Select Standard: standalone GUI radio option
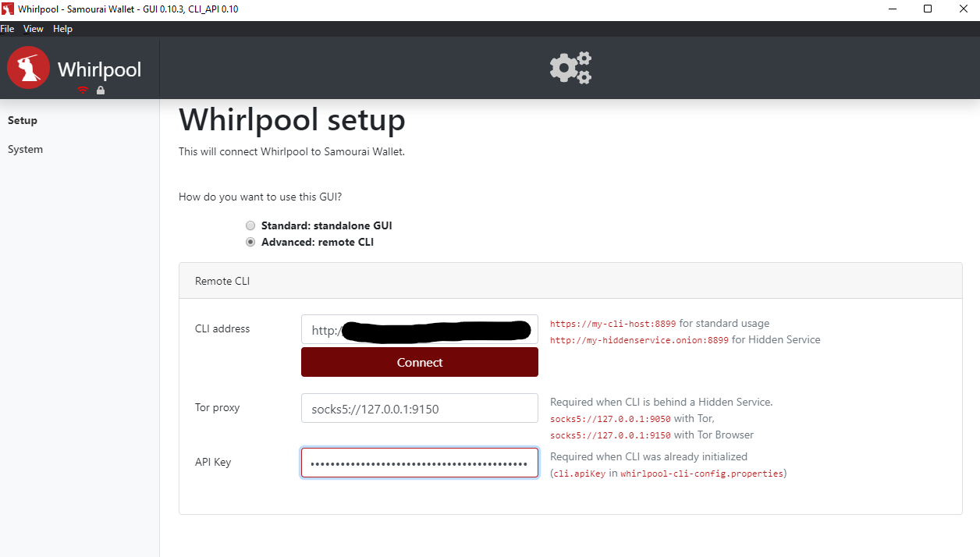The height and width of the screenshot is (557, 980). 250,225
